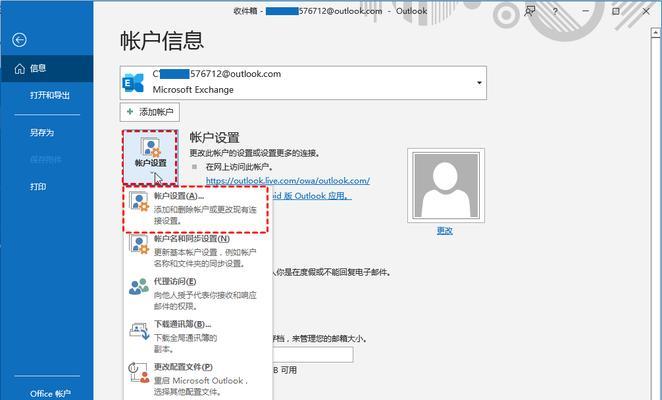Open the Outlook 应用 mobile app link
Screen dimensions: 662x400
(312, 196)
